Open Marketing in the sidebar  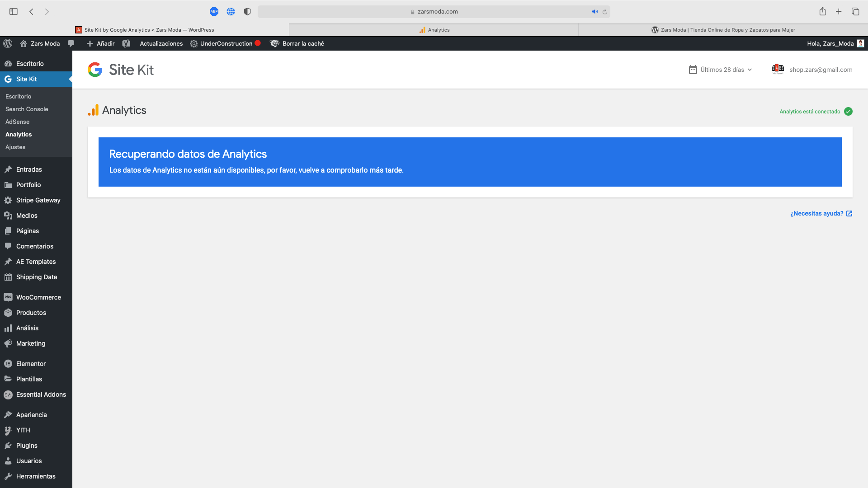tap(36, 343)
